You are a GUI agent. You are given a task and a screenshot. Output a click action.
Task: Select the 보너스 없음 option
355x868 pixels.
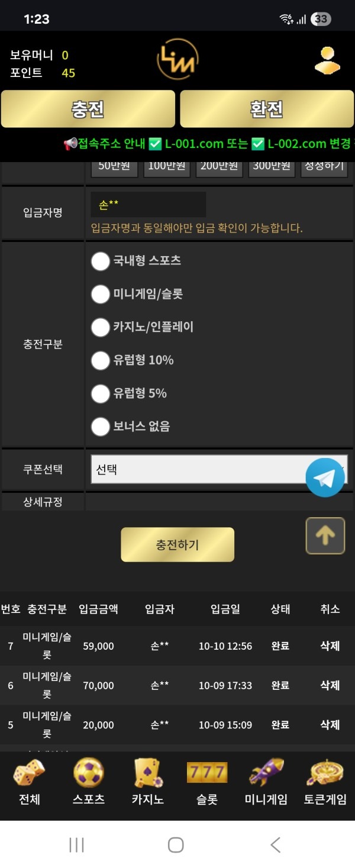coord(101,427)
